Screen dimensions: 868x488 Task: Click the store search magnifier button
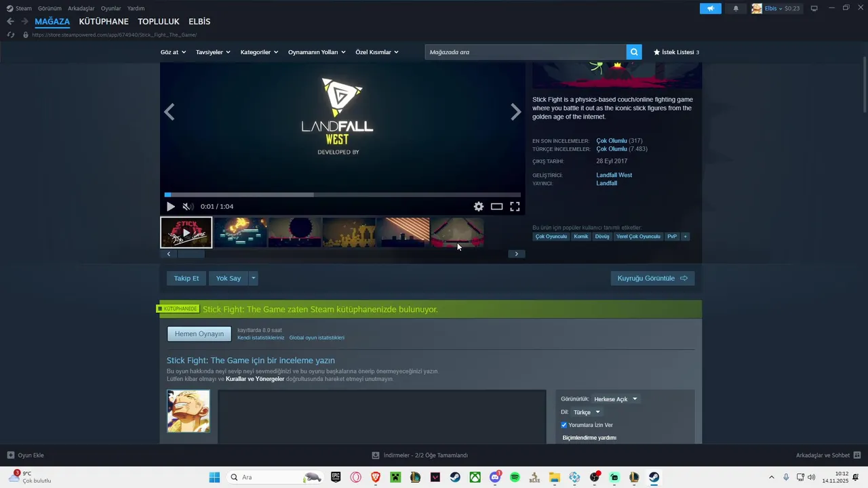pos(634,52)
